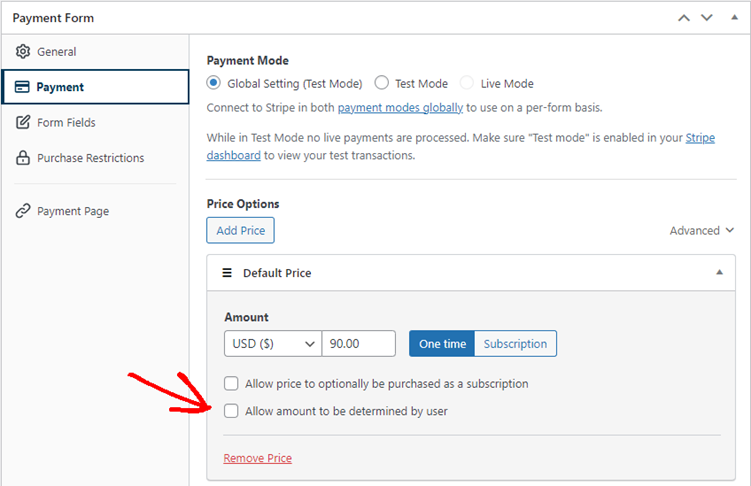Screen dimensions: 751x486
Task: Click the Purchase Restrictions lock icon
Action: [x=23, y=158]
